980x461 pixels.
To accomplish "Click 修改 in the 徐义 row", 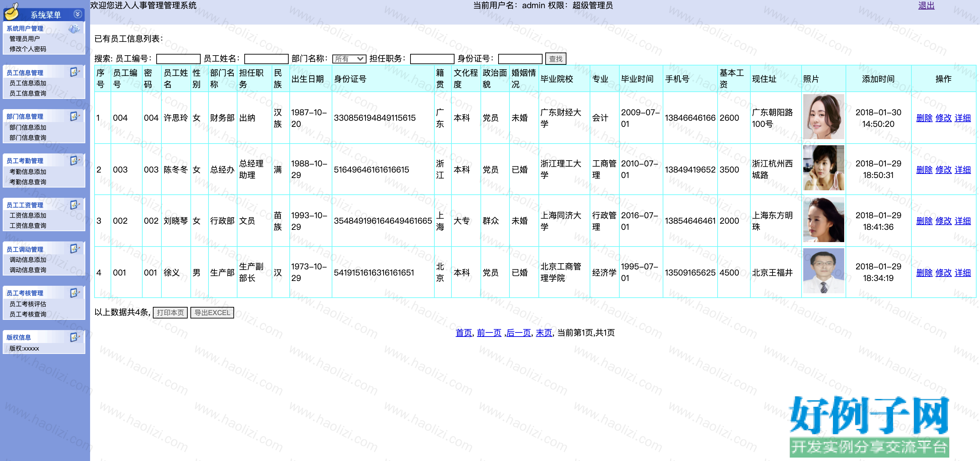I will pyautogui.click(x=943, y=273).
